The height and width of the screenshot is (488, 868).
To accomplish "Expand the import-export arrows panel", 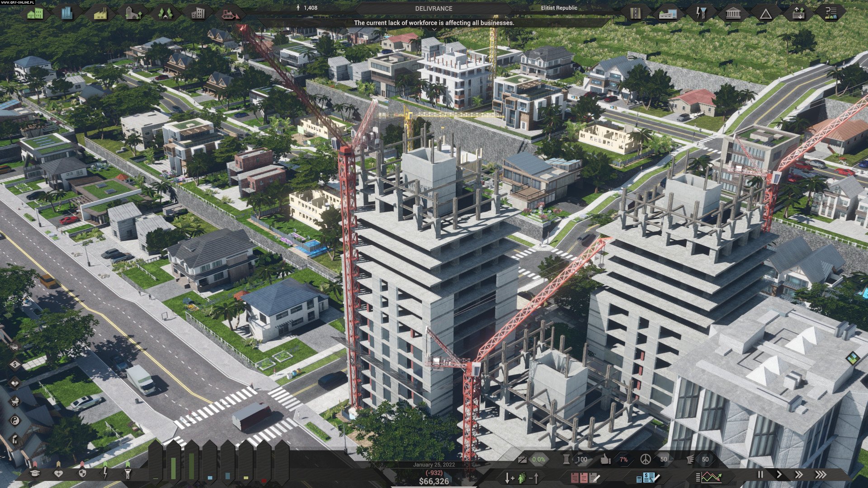I will pyautogui.click(x=798, y=13).
